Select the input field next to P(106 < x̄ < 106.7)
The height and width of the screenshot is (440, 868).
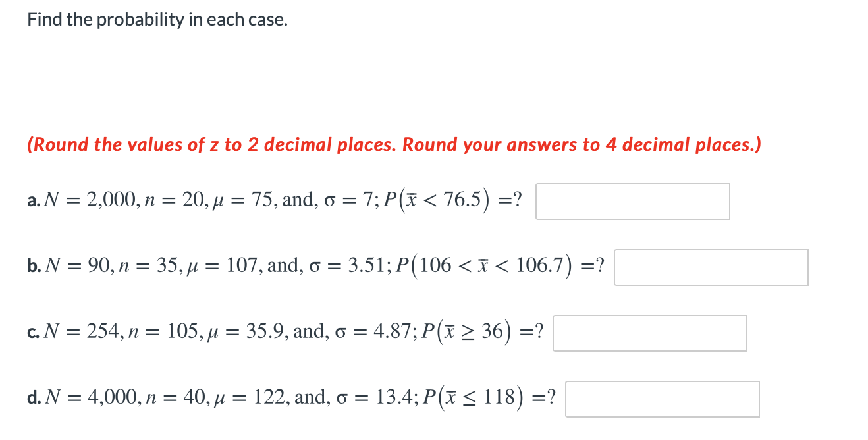[x=711, y=267]
